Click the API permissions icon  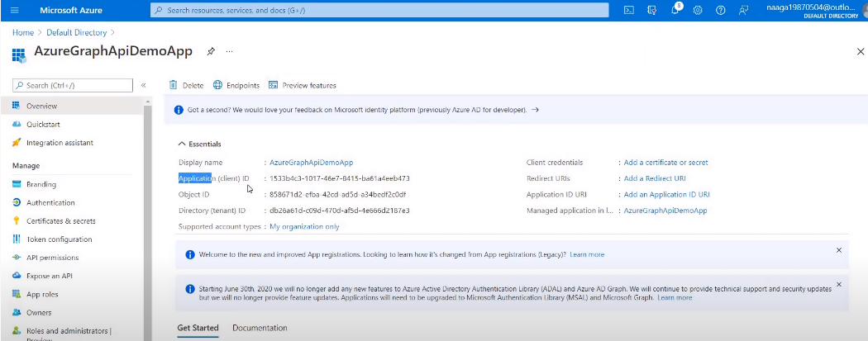tap(16, 258)
